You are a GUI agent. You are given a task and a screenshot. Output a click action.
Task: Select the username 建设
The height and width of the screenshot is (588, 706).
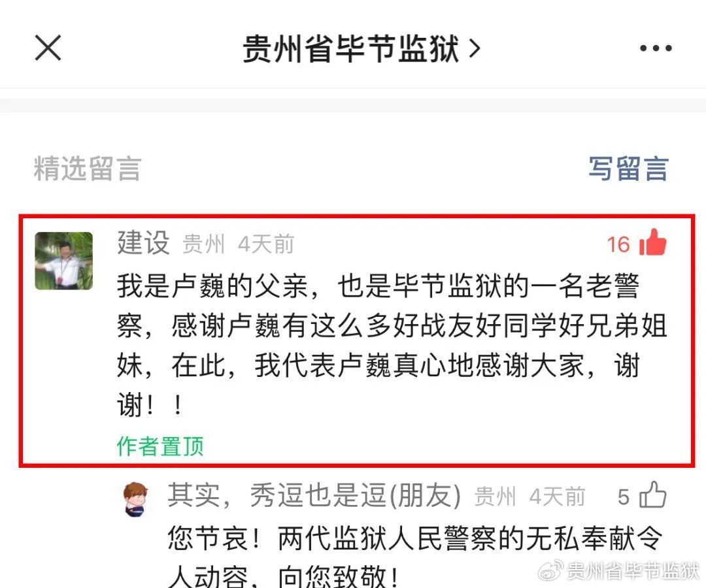pyautogui.click(x=144, y=242)
